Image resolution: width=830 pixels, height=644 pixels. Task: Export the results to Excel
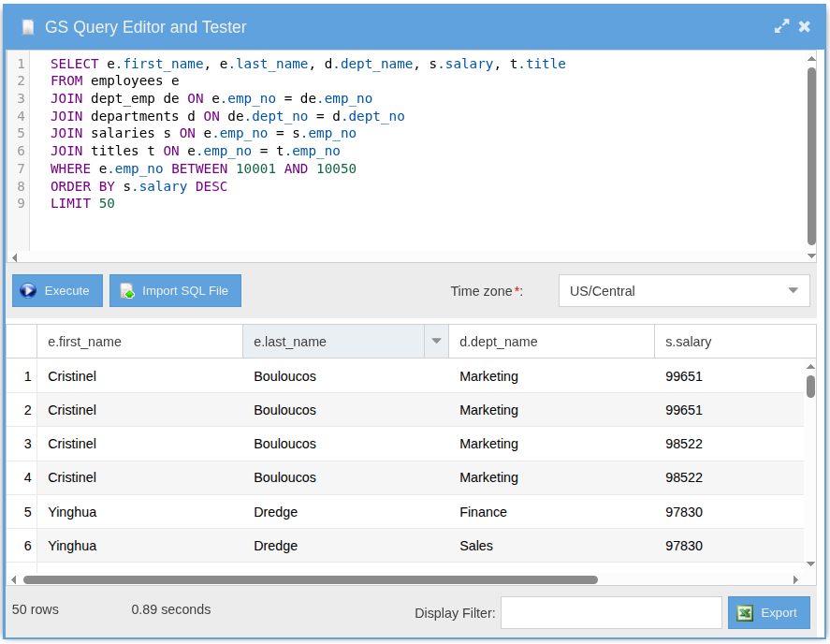click(768, 613)
